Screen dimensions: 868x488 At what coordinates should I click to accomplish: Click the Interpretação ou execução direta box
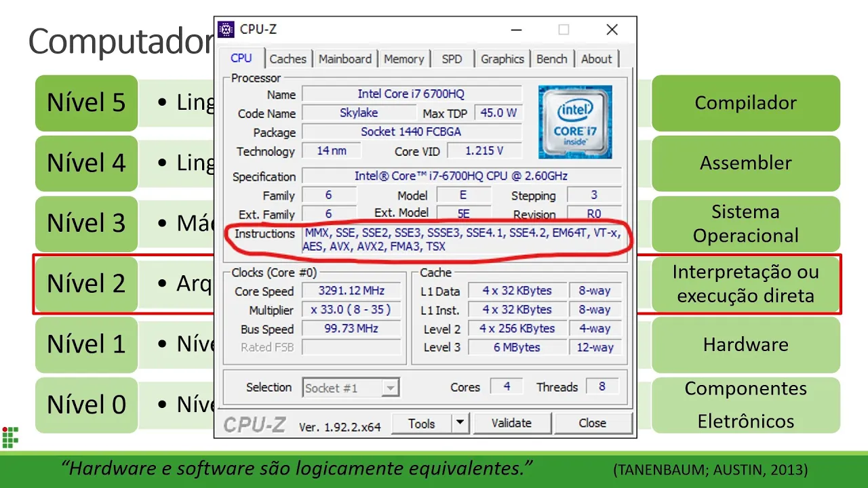point(746,284)
